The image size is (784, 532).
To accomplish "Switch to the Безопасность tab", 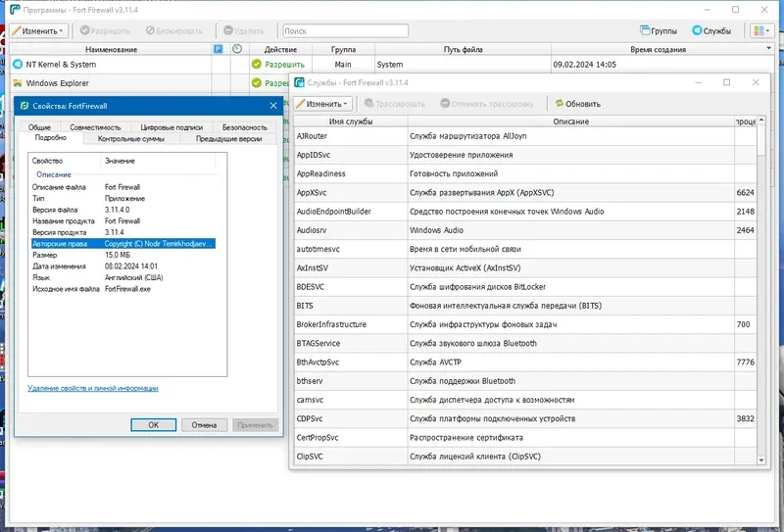I will point(244,127).
